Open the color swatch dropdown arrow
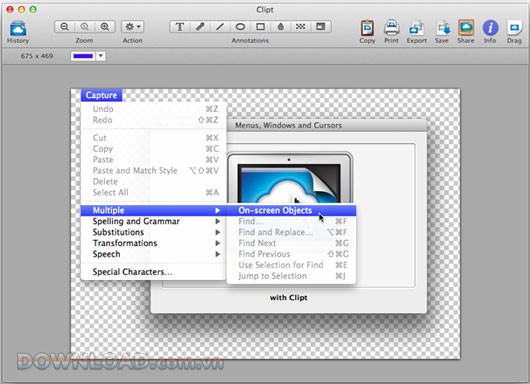The width and height of the screenshot is (530, 384). tap(101, 56)
